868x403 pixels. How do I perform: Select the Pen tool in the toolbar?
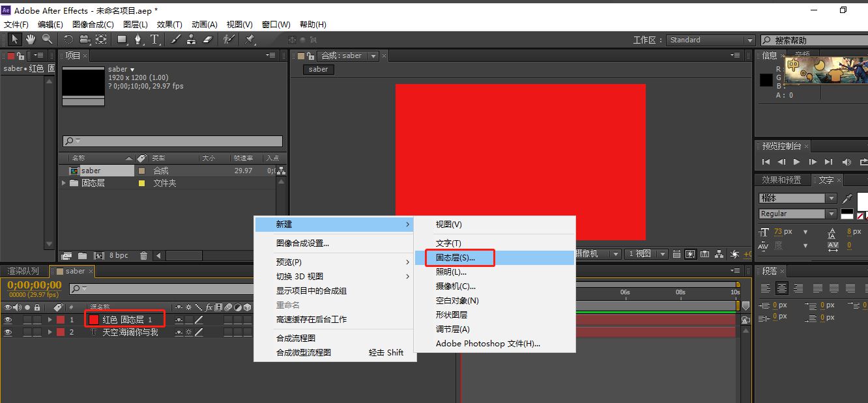137,39
